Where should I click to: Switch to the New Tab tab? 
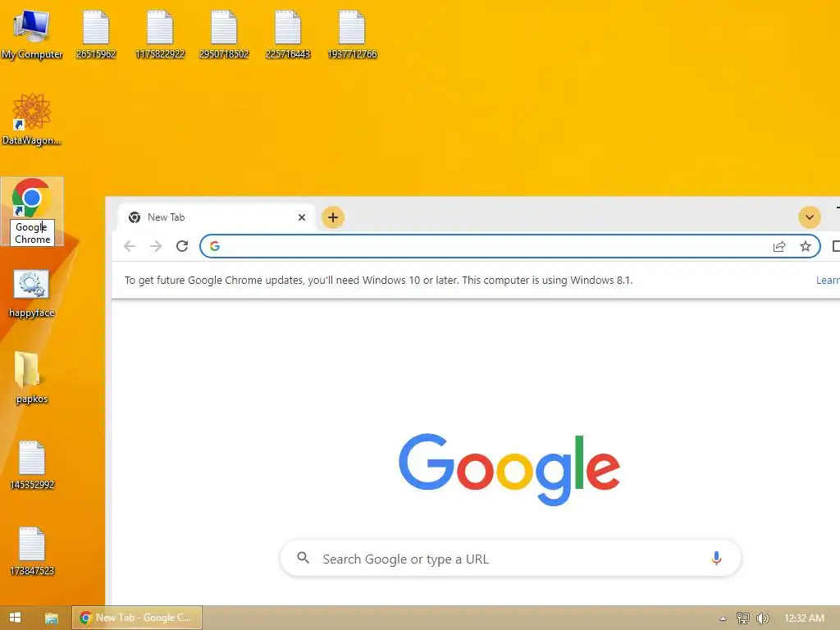[214, 217]
